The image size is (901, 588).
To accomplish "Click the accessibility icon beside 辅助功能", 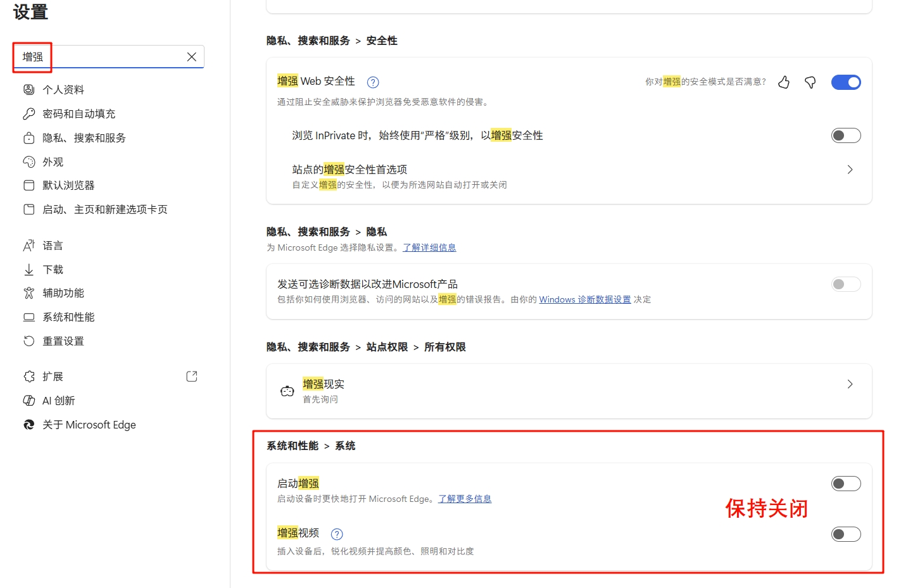I will pos(29,292).
